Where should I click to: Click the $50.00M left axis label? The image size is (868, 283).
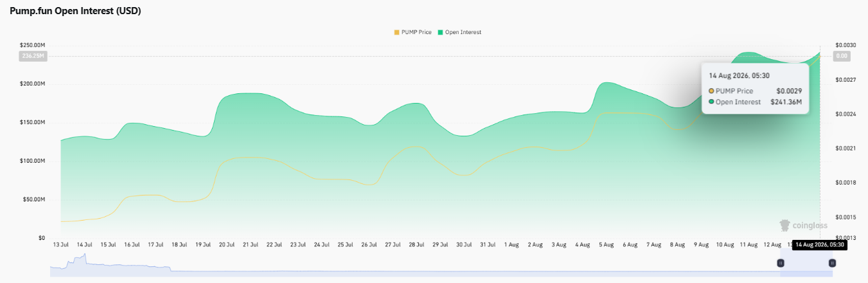pyautogui.click(x=33, y=199)
